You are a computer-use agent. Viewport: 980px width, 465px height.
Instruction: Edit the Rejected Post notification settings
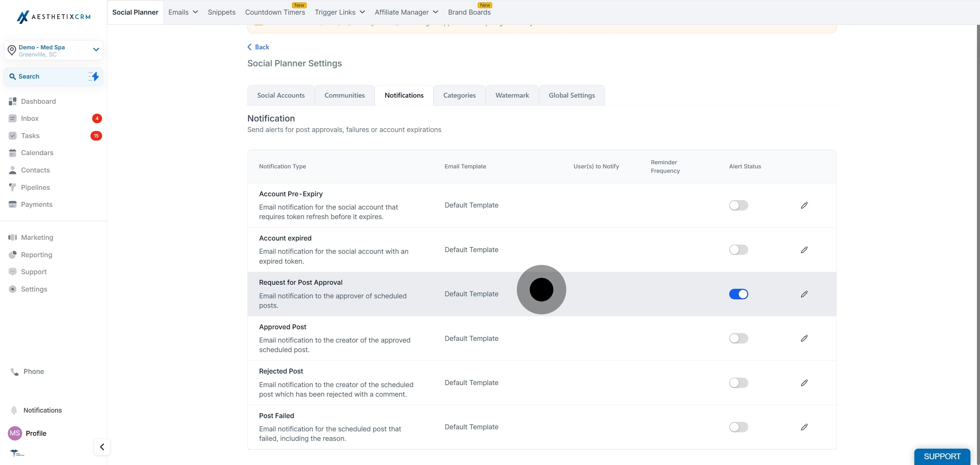[x=804, y=383]
